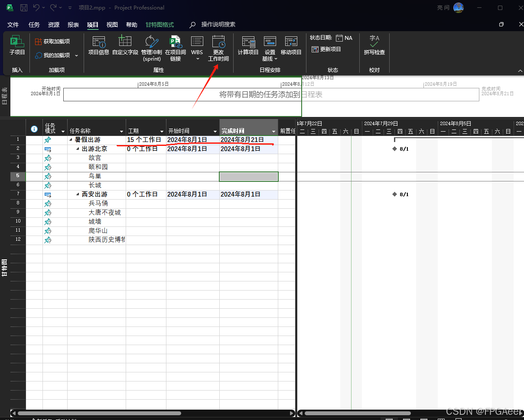Click 更新项目 update project
524x420 pixels.
pos(326,49)
